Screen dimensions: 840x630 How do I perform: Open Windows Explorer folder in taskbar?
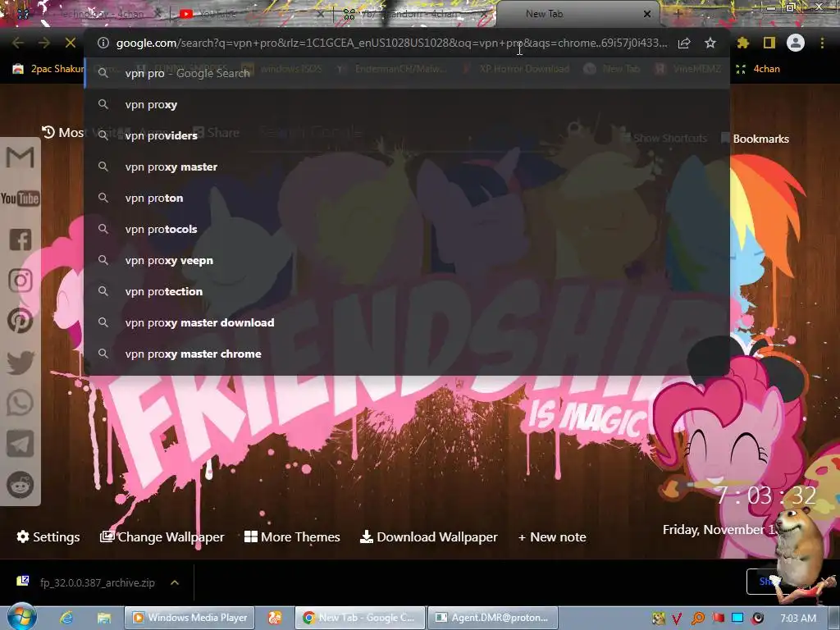click(104, 618)
